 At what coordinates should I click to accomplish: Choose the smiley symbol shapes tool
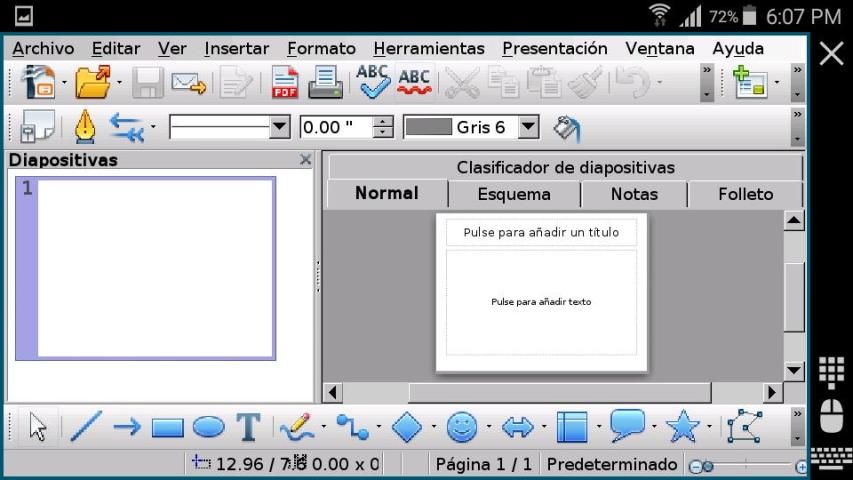point(460,427)
